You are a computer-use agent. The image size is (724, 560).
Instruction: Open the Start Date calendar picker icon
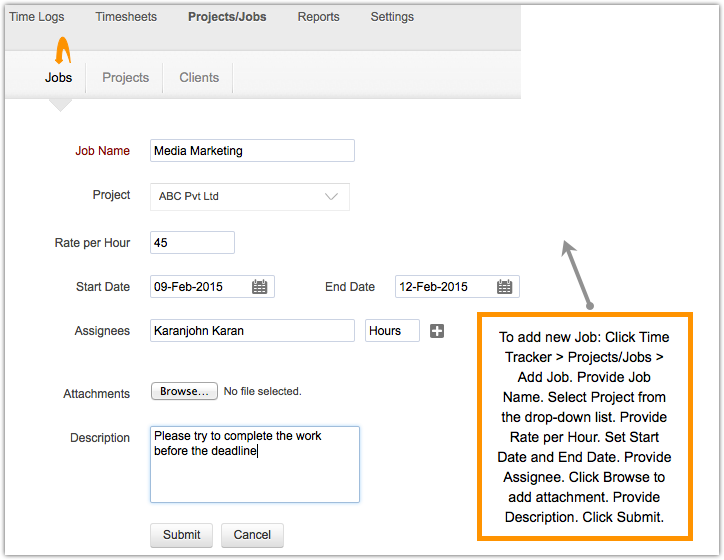260,287
